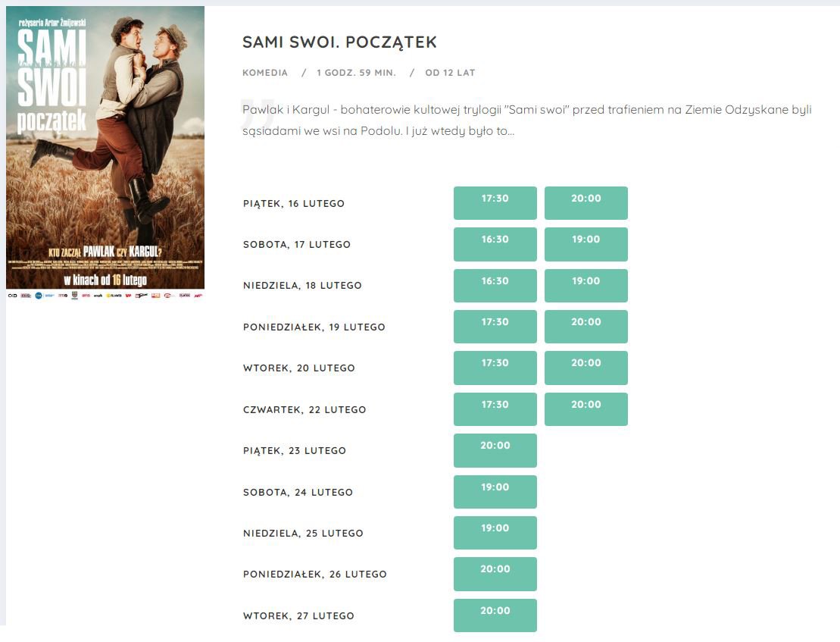Choose 19:00 screening on Sobota, 17 lutego
The image size is (840, 642).
coord(586,244)
